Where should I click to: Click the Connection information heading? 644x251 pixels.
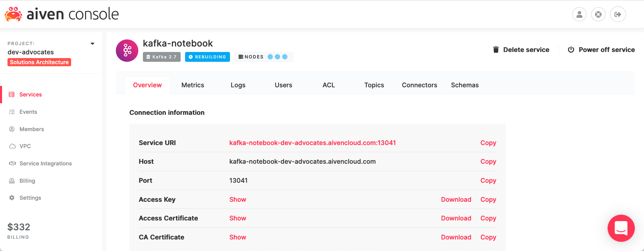point(167,112)
